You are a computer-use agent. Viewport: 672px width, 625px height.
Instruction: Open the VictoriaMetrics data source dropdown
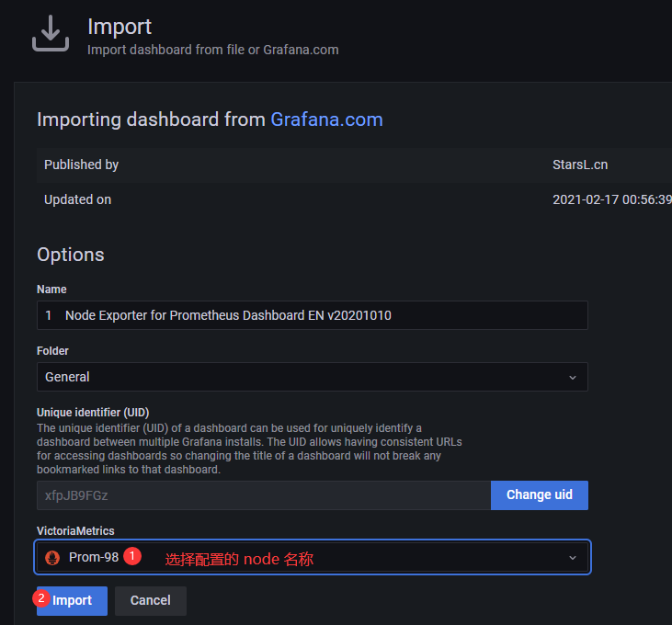[312, 557]
